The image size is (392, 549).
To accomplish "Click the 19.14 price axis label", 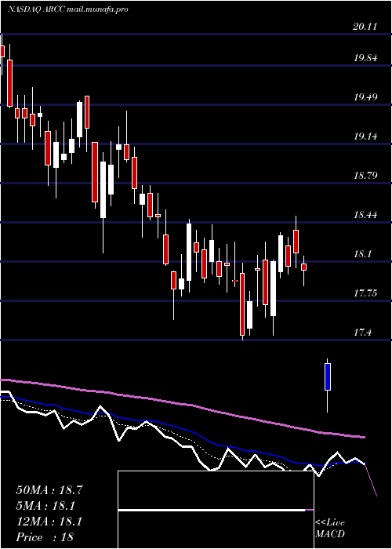I will [365, 136].
